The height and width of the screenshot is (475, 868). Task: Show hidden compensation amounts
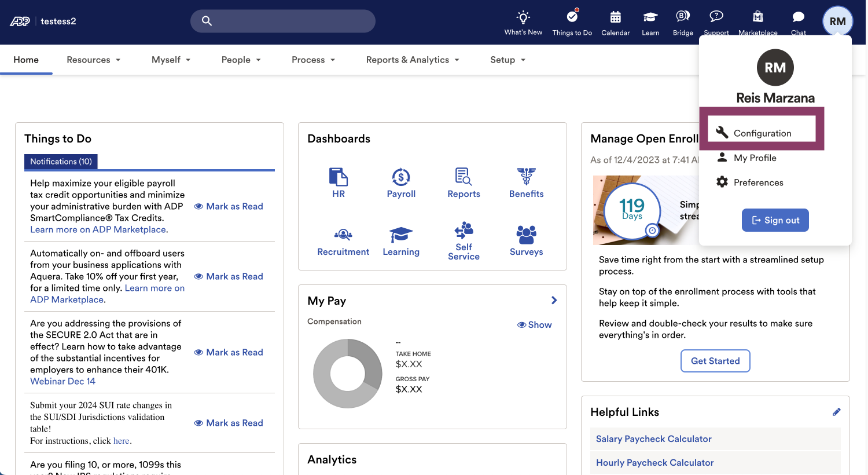point(534,325)
